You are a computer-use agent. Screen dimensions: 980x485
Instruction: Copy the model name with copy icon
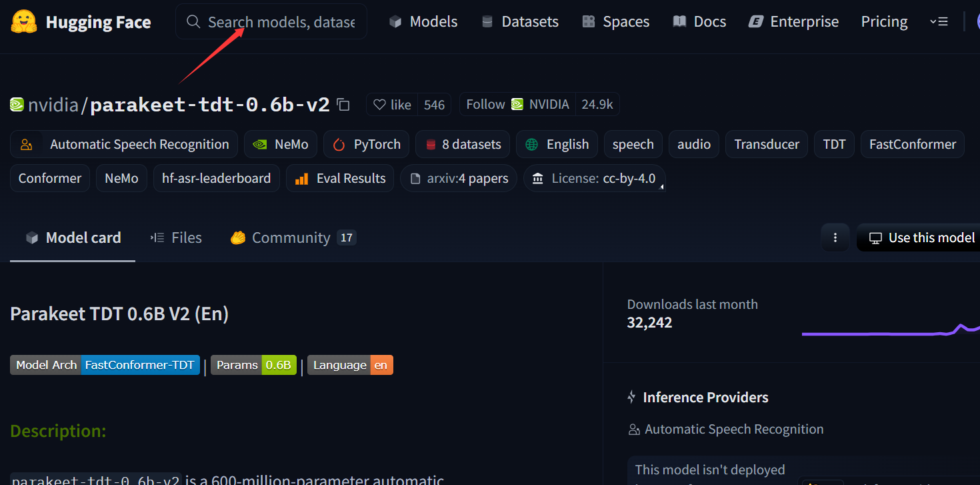click(343, 105)
